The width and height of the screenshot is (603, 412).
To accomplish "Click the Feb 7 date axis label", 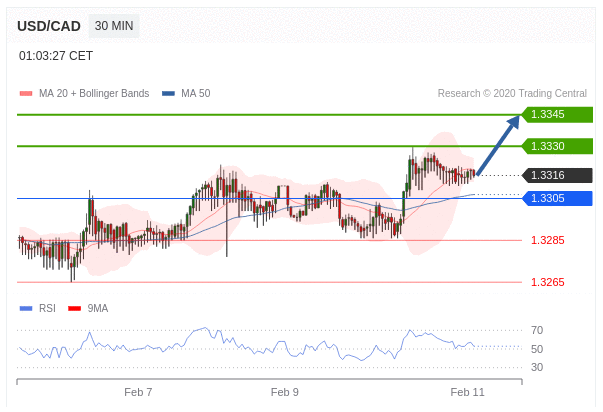I will coord(138,392).
